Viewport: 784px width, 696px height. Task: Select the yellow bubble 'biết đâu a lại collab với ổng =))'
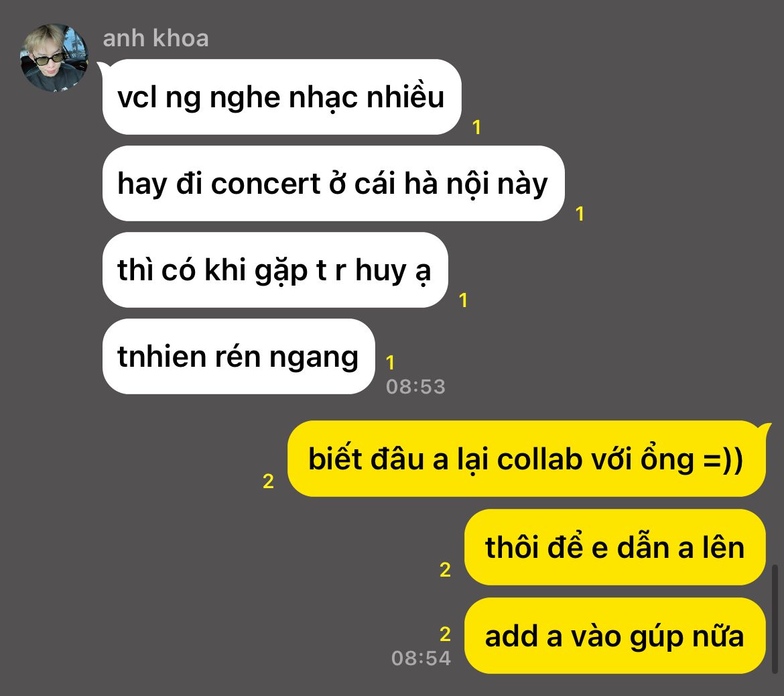527,459
